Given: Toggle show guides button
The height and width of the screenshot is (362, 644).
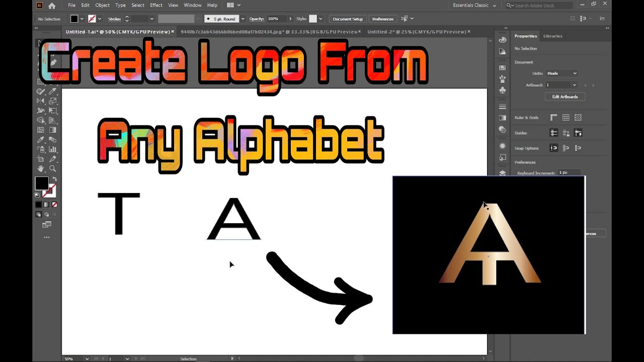Looking at the screenshot, I should pos(553,133).
